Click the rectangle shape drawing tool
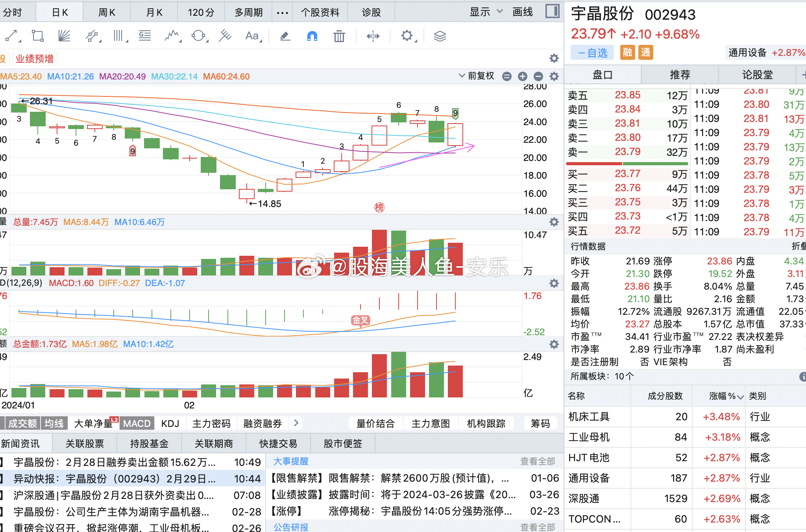 tap(38, 36)
